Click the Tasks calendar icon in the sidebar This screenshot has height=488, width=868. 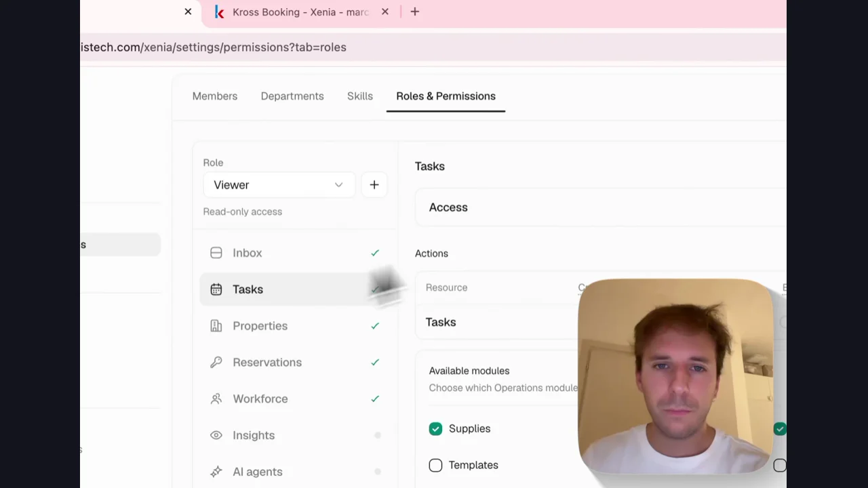(216, 289)
